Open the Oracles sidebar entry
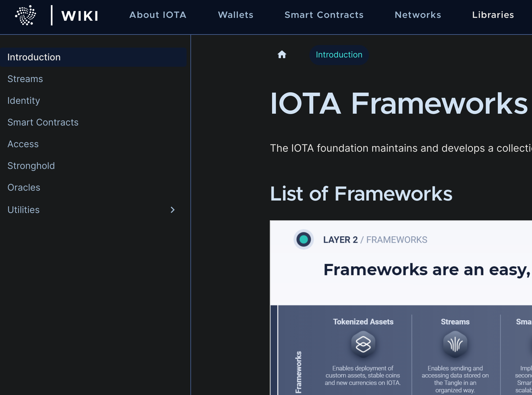The image size is (532, 395). 24,187
